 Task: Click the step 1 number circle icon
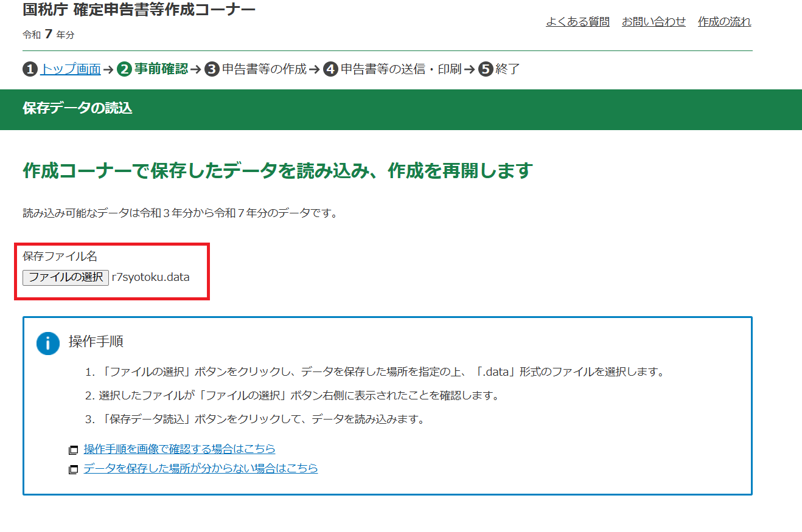click(x=30, y=69)
